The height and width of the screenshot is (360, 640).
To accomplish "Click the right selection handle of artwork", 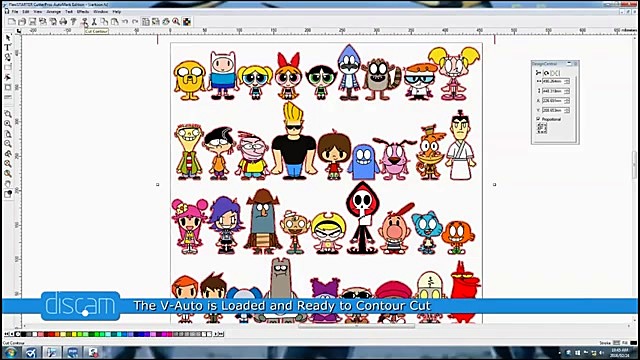I will (494, 184).
